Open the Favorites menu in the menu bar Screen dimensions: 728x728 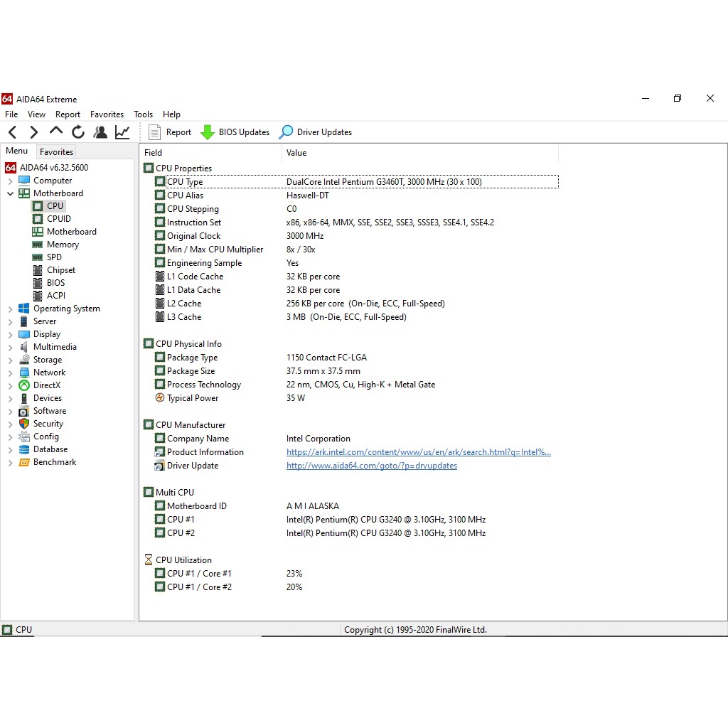coord(107,114)
